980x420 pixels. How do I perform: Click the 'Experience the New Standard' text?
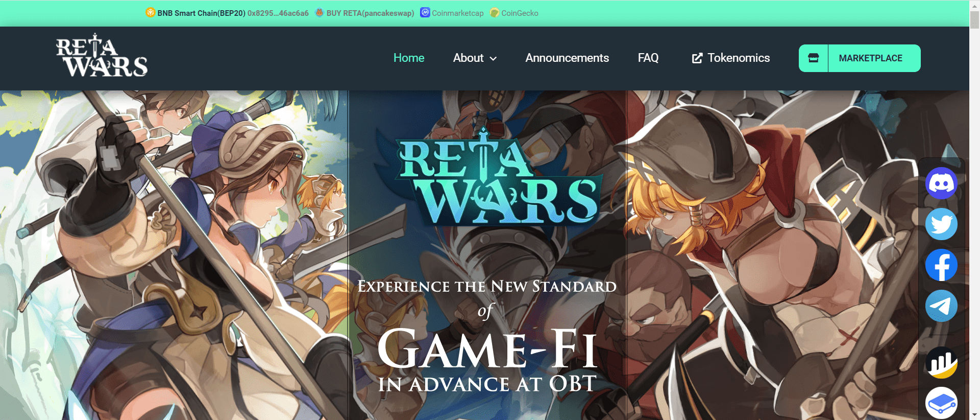pyautogui.click(x=487, y=286)
